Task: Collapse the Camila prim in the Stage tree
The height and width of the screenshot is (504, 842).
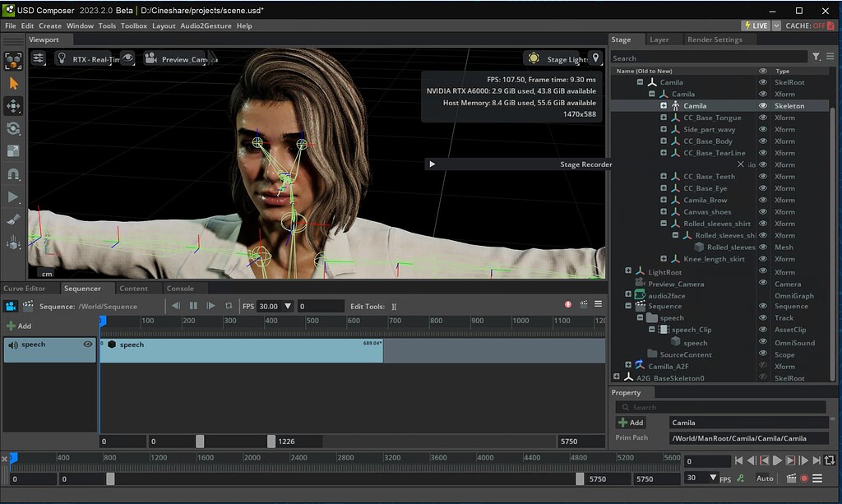Action: pos(639,81)
